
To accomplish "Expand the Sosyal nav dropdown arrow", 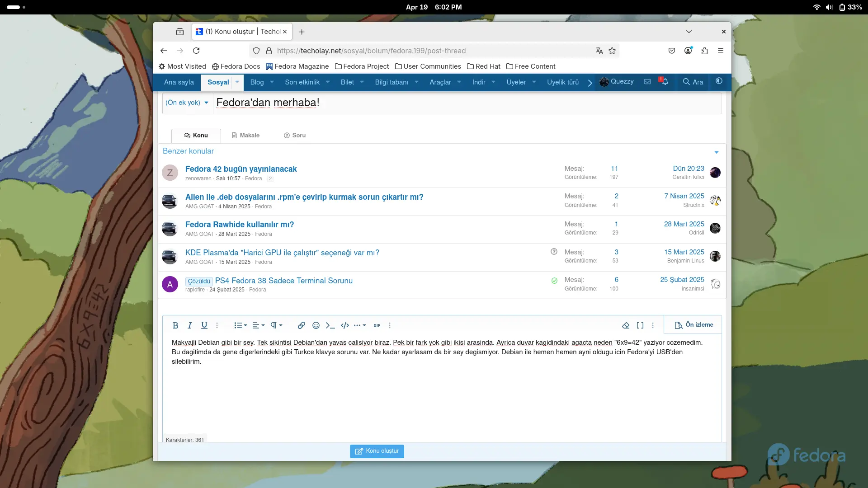I will pos(237,82).
